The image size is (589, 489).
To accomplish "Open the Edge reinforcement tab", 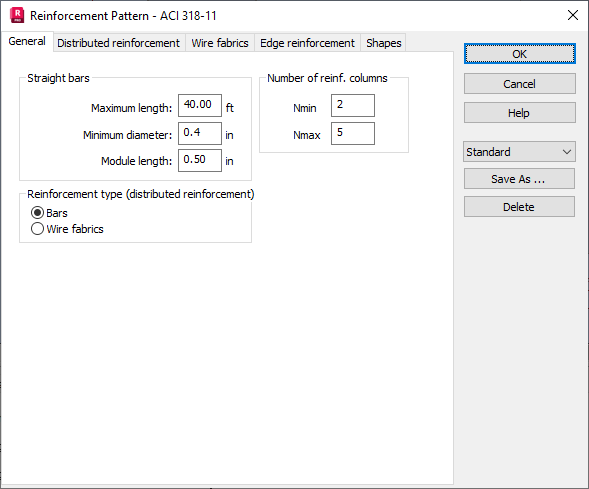I will [307, 43].
